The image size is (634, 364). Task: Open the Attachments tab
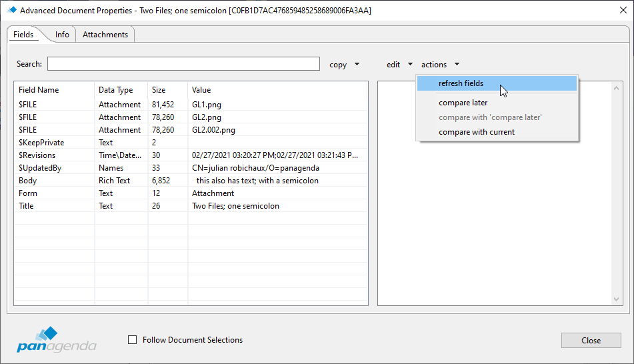(105, 35)
